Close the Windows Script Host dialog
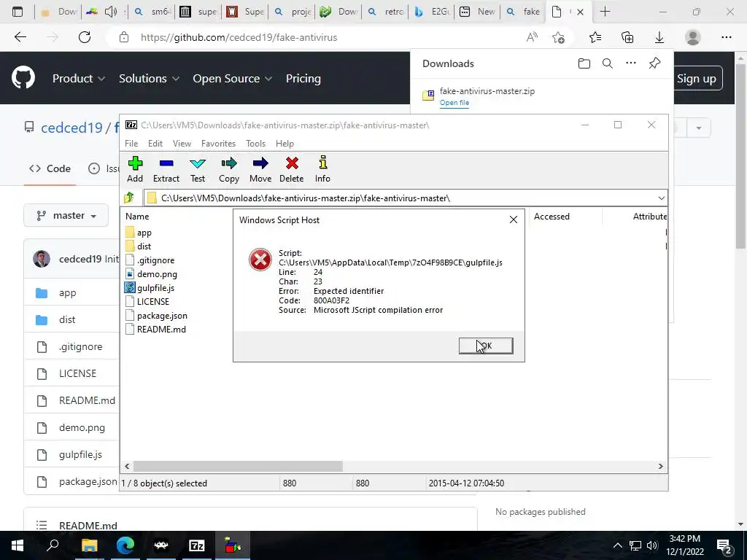Image resolution: width=747 pixels, height=560 pixels. pyautogui.click(x=513, y=219)
